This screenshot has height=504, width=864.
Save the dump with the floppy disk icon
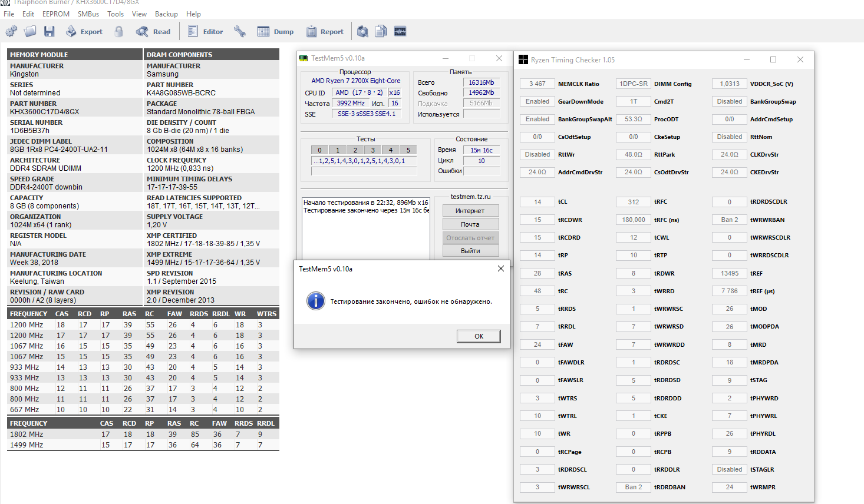point(49,31)
